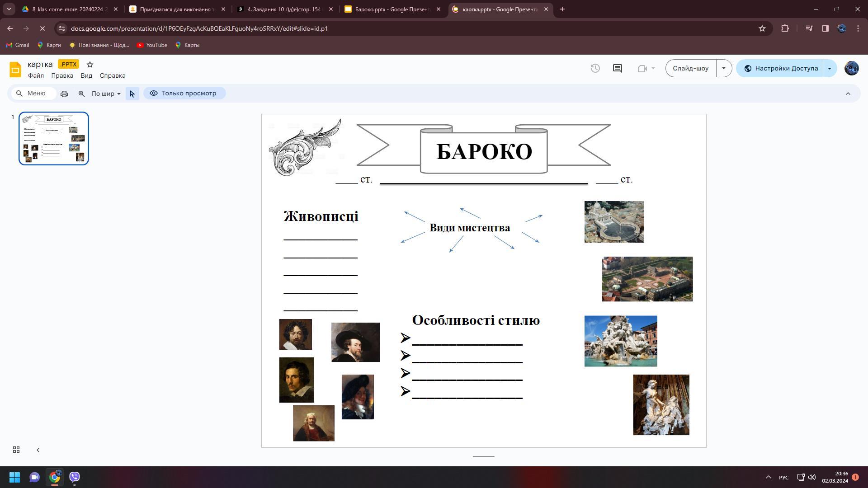The width and height of the screenshot is (868, 488).
Task: Open Viber from taskbar
Action: [x=75, y=477]
